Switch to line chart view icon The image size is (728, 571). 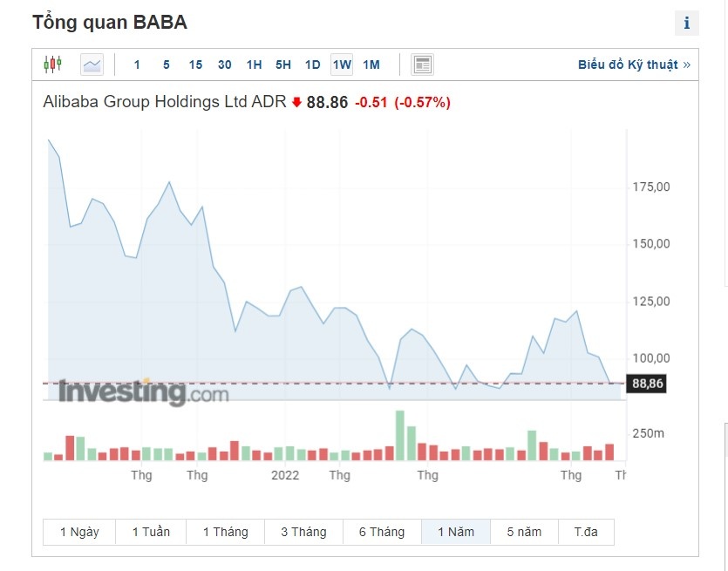90,64
